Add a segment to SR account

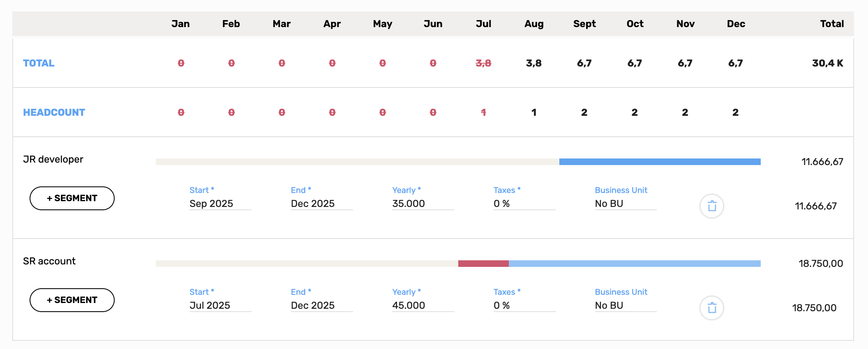click(72, 300)
